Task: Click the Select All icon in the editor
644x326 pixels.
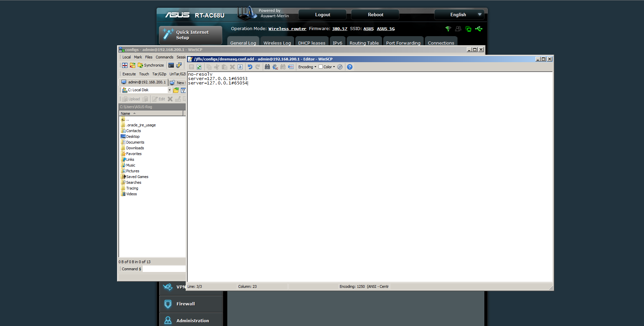Action: [240, 67]
